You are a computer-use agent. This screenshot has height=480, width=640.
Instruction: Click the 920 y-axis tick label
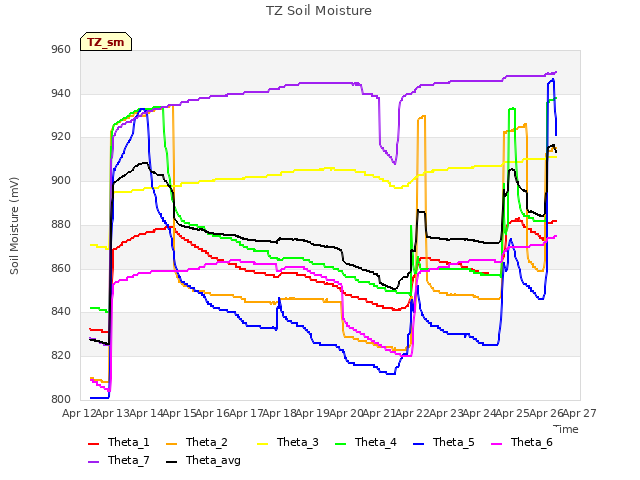tap(61, 137)
